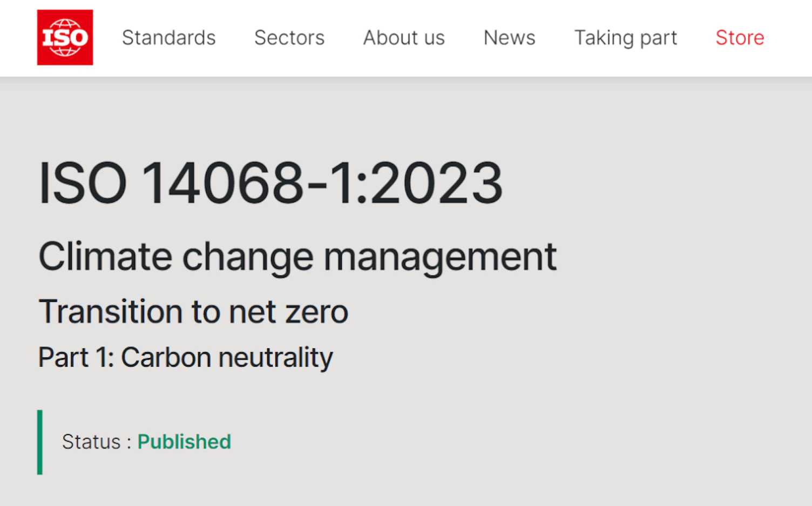
Task: Click the word management in title
Action: (439, 257)
